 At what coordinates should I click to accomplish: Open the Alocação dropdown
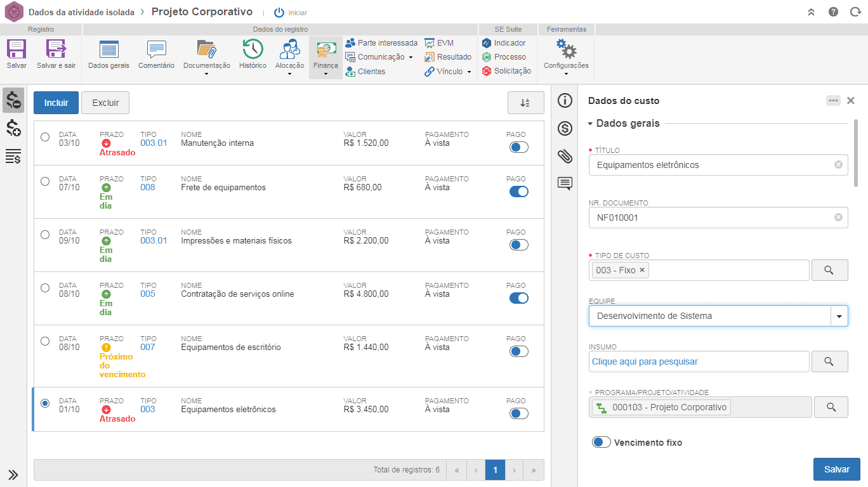[x=290, y=58]
